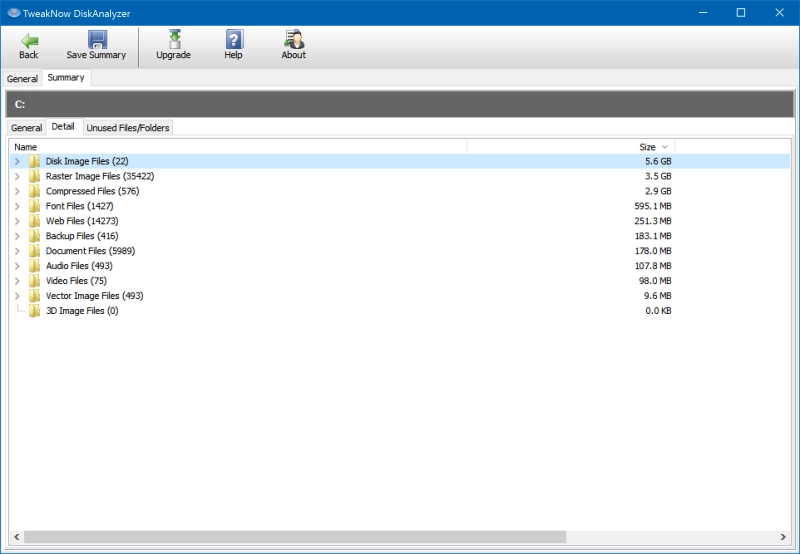The width and height of the screenshot is (800, 554).
Task: Click the Backup Files folder icon
Action: (34, 236)
